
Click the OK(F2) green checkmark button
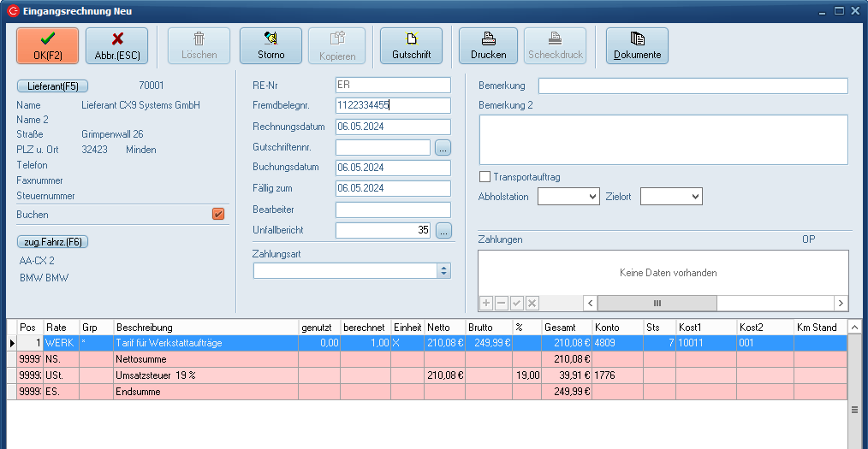[x=48, y=45]
